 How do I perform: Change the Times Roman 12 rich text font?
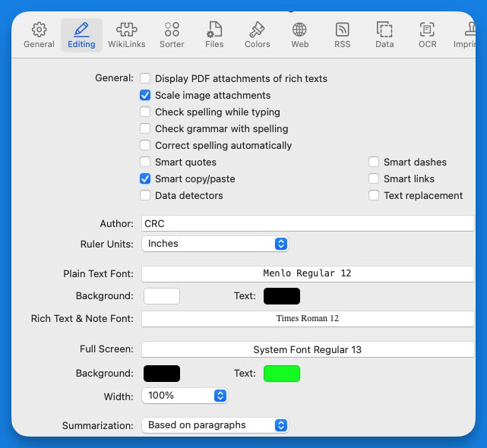pyautogui.click(x=307, y=319)
